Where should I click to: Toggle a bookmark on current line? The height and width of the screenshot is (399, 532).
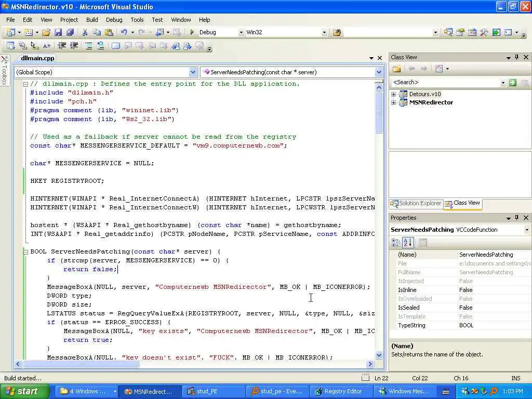[116, 46]
